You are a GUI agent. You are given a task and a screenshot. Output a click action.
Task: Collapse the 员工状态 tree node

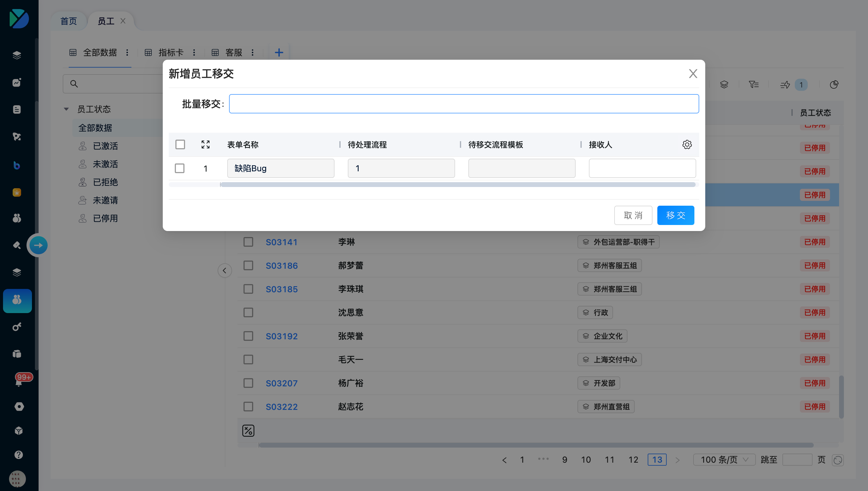point(66,109)
